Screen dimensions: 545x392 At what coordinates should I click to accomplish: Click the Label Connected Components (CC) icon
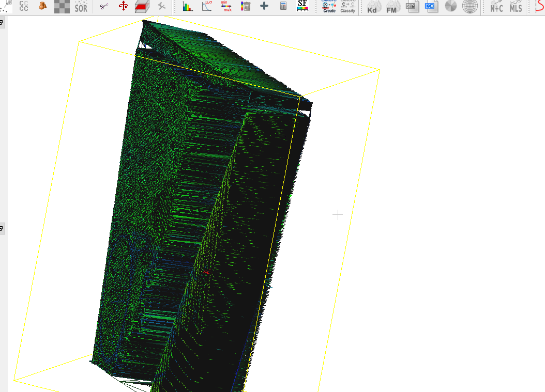coord(24,6)
